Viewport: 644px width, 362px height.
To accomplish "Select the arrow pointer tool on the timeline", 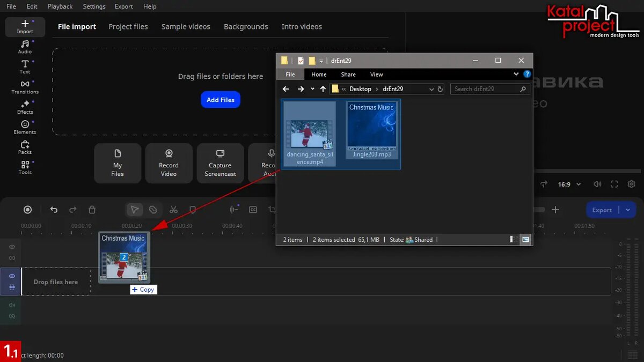I will [135, 210].
